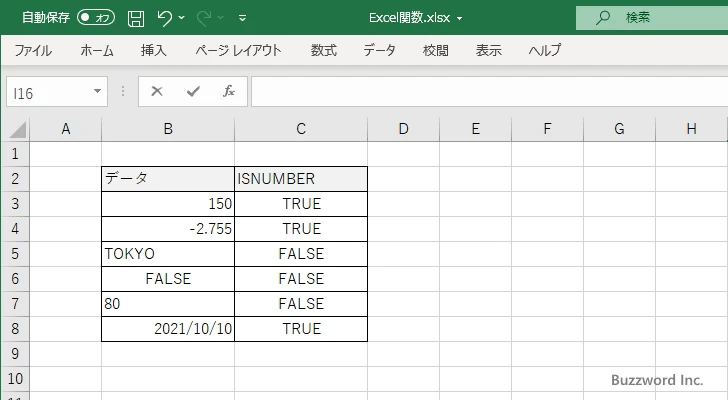Open the ページ レイアウト tab
The height and width of the screenshot is (400, 728).
pos(238,50)
